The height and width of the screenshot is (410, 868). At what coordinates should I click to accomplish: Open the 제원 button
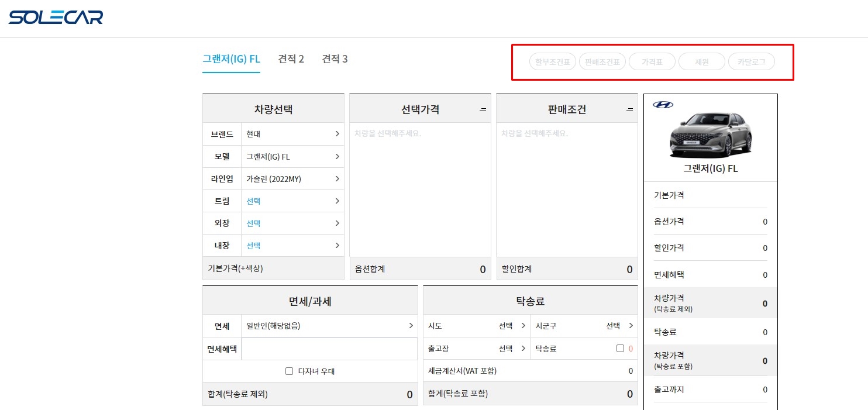[702, 61]
